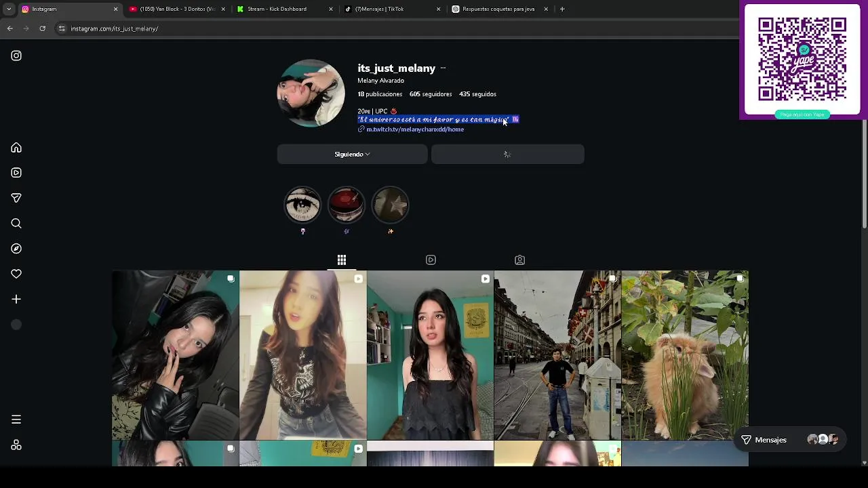
Task: Open Reels icon in left sidebar
Action: coord(16,173)
